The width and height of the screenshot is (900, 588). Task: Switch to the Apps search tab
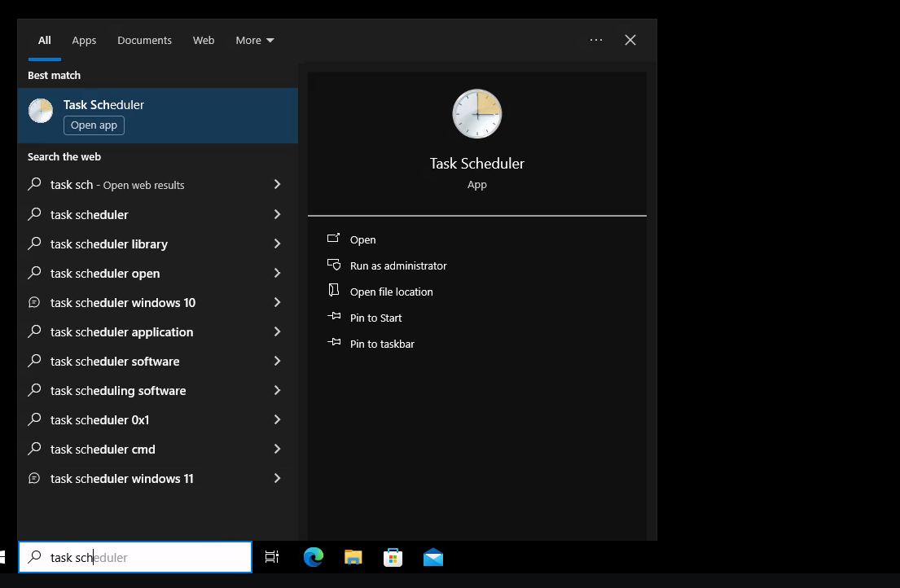click(x=84, y=40)
